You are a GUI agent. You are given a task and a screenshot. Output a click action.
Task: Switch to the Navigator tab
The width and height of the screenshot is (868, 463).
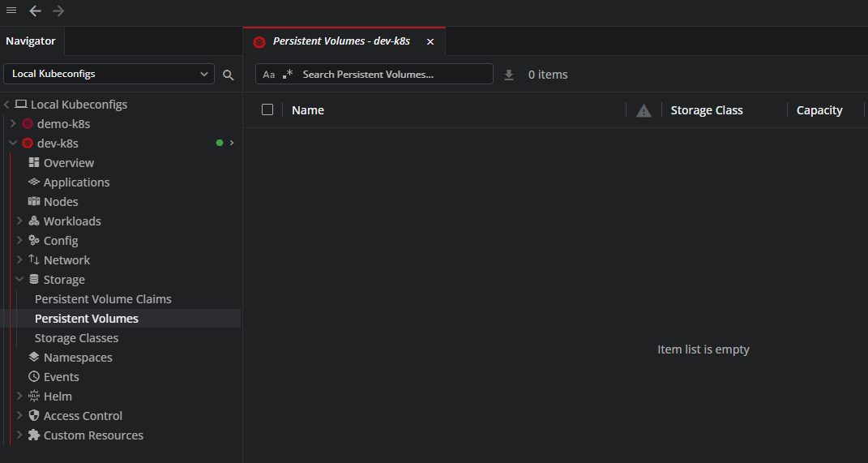[x=31, y=41]
